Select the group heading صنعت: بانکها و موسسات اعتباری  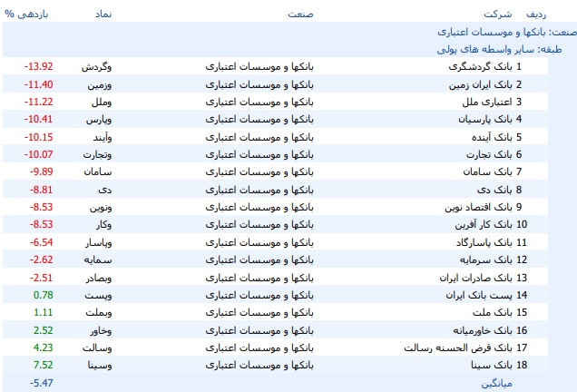[507, 32]
